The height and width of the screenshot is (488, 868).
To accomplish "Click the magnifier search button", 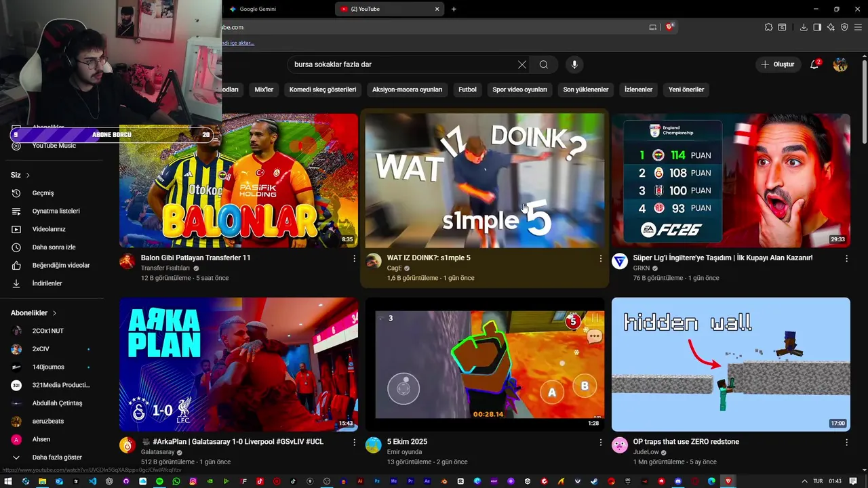I will pyautogui.click(x=544, y=64).
